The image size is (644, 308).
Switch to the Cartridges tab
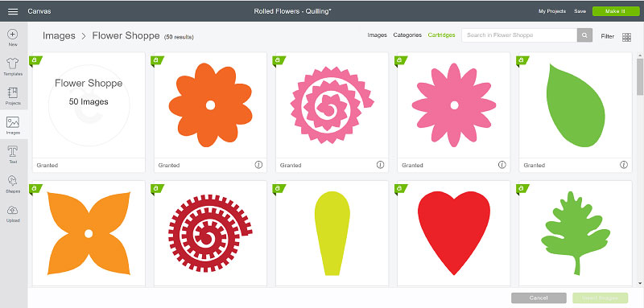point(441,35)
